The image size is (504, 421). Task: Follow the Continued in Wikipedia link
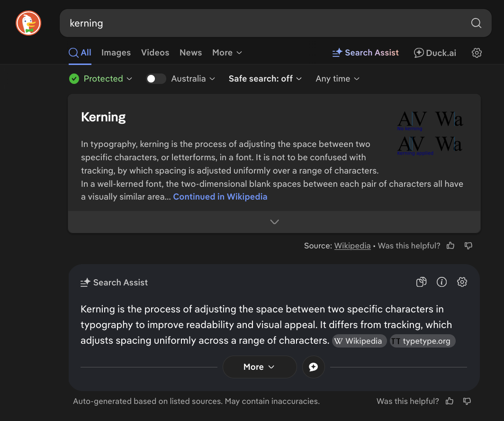click(x=220, y=197)
